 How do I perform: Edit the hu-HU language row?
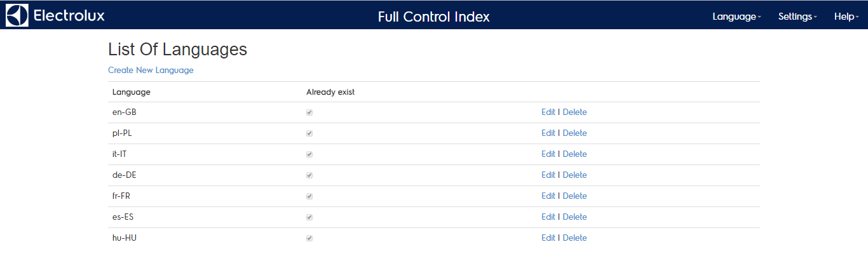(548, 238)
